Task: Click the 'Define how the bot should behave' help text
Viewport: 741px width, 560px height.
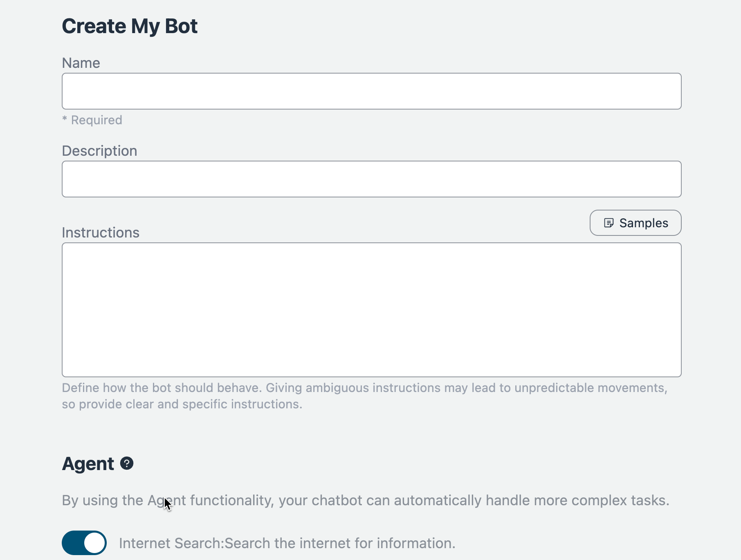Action: click(364, 388)
